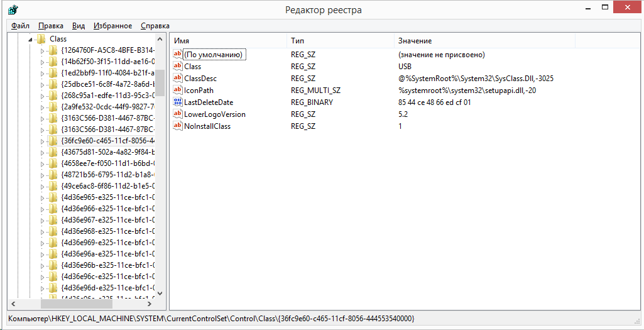This screenshot has width=644, height=330.
Task: Click the folder icon of {36fc9e60-c465 key
Action: pyautogui.click(x=53, y=141)
